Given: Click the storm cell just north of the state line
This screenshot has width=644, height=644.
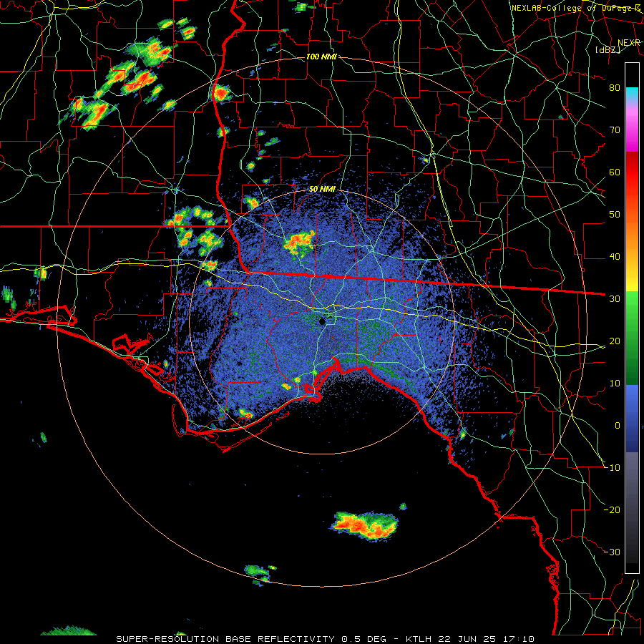Looking at the screenshot, I should 300,243.
